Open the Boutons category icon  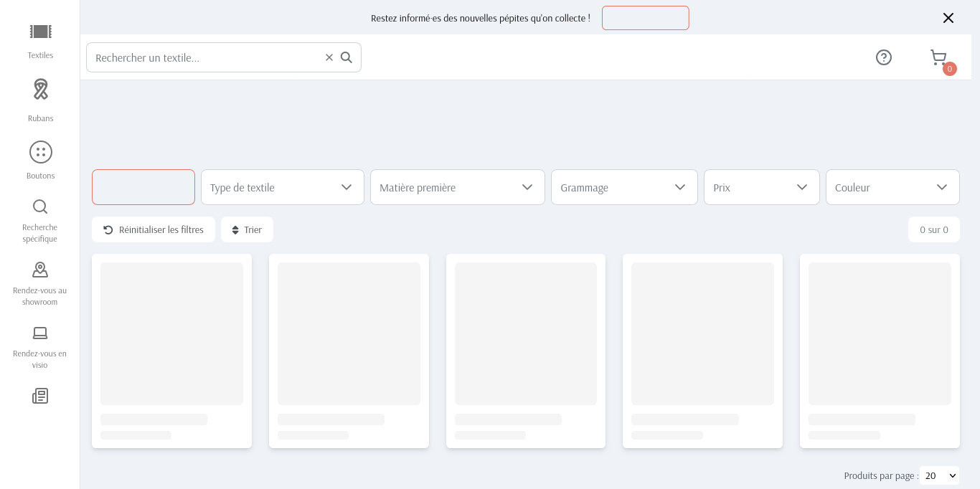click(40, 152)
